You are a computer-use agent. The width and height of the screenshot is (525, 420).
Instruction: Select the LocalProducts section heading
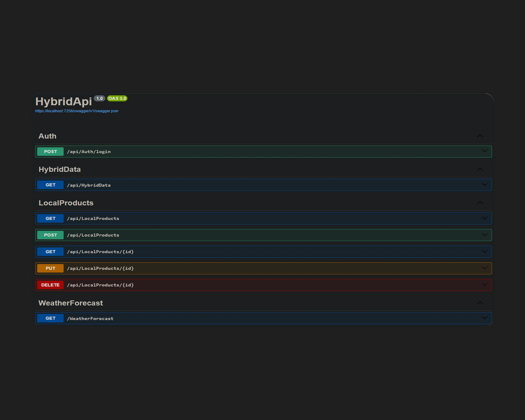tap(66, 203)
